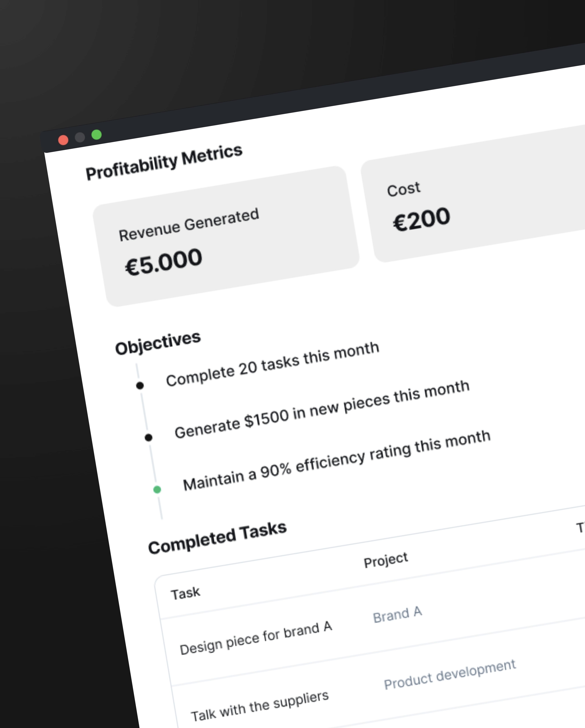Image resolution: width=585 pixels, height=728 pixels.
Task: Open the Revenue Generated card
Action: point(226,236)
